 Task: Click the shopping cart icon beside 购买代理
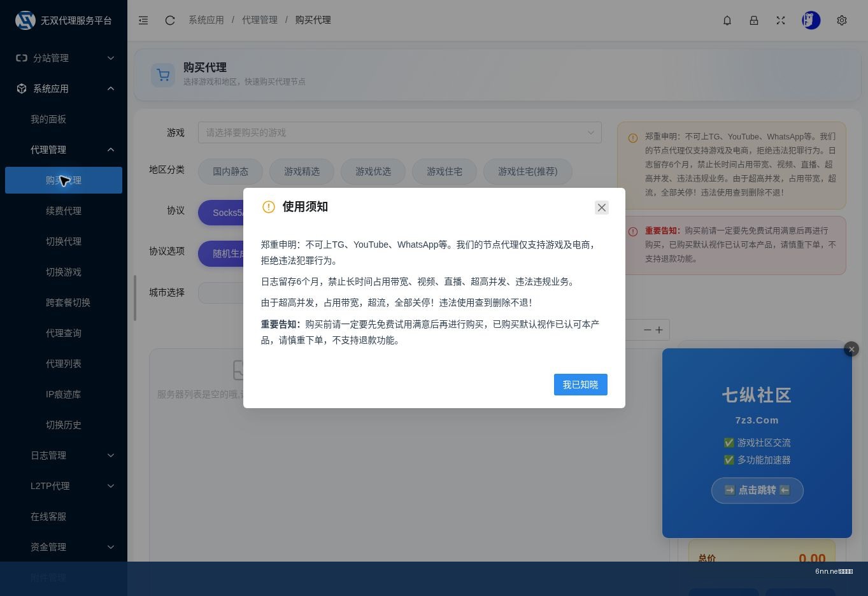(x=163, y=75)
